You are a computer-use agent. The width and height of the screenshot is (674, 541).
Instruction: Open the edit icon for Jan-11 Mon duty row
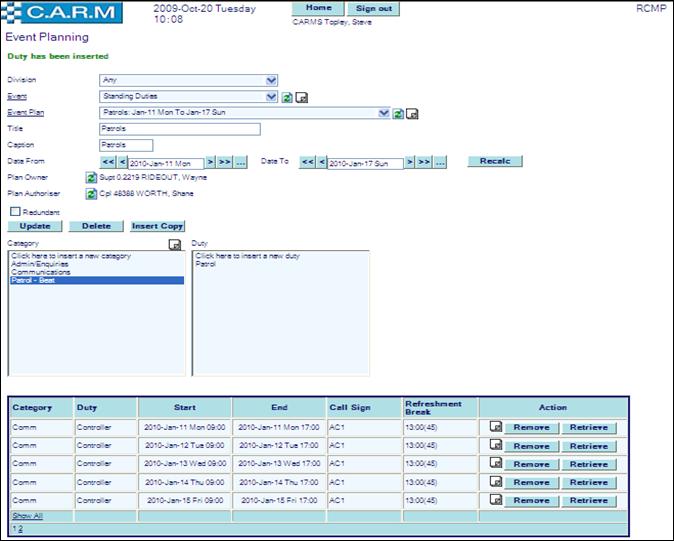pos(496,428)
